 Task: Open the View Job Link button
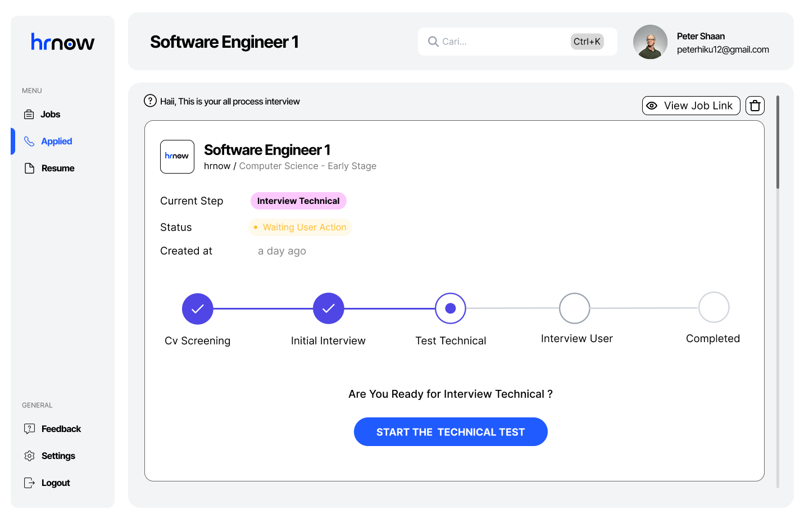click(x=691, y=106)
